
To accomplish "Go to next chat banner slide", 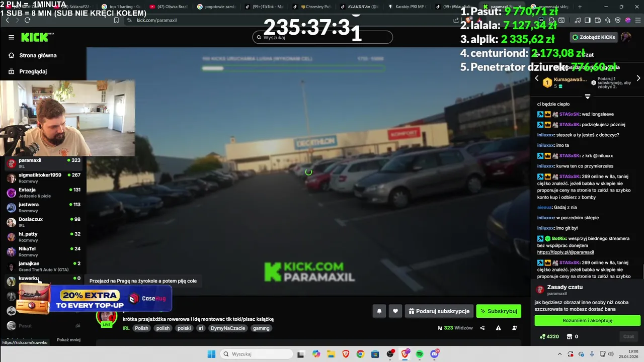I will [638, 78].
